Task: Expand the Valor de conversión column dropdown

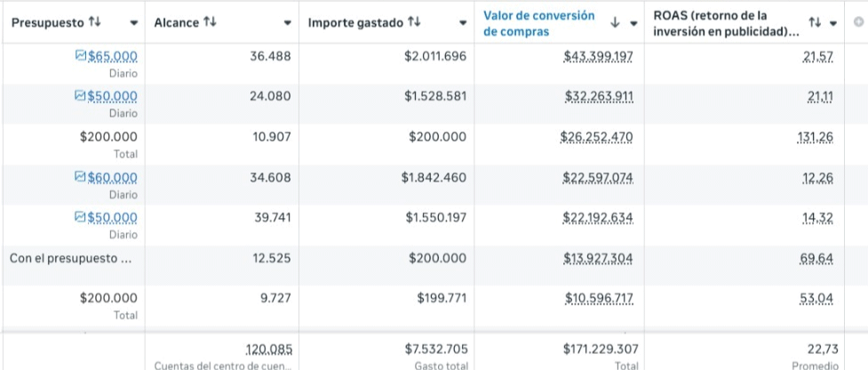Action: [x=633, y=23]
